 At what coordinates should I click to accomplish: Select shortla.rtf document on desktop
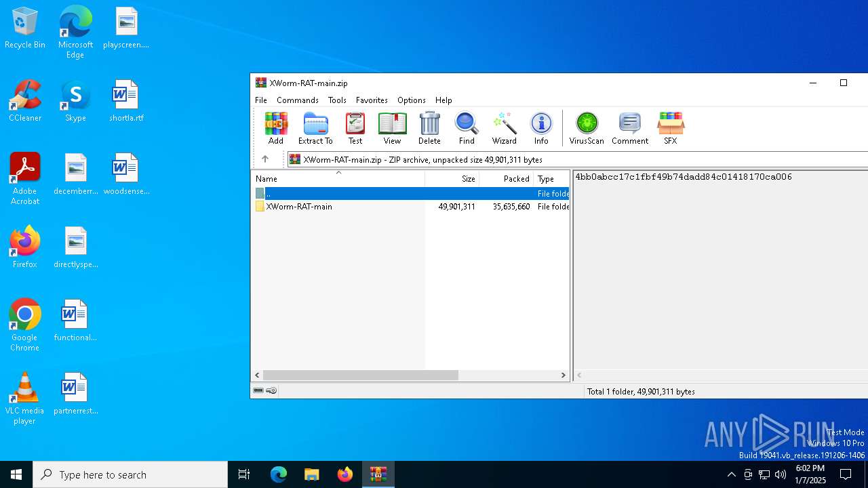pos(126,102)
